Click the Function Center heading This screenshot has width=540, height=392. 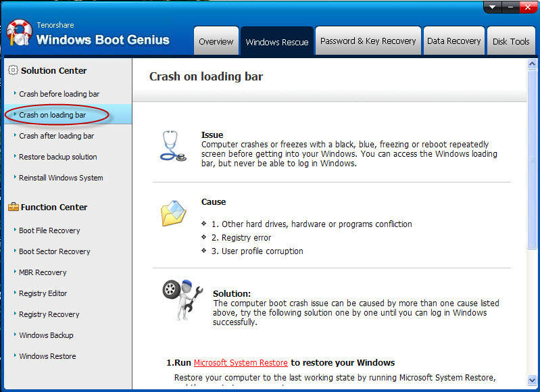coord(54,207)
